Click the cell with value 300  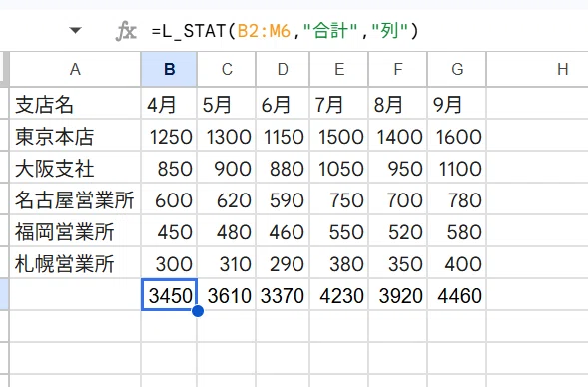tap(169, 262)
